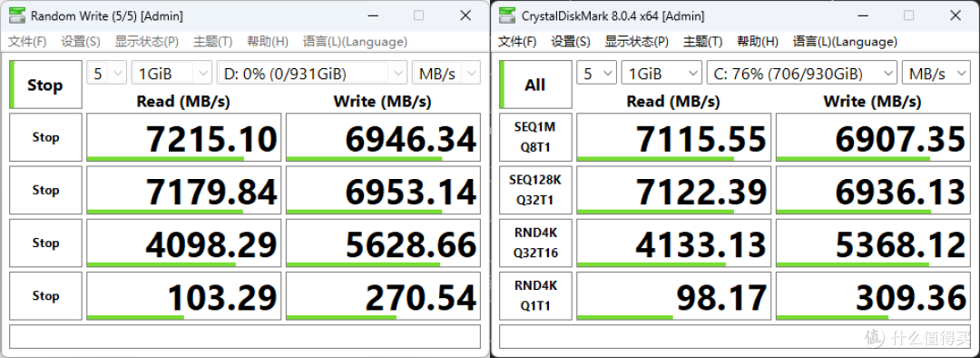980x358 pixels.
Task: Click the All button to run all tests
Action: click(535, 85)
